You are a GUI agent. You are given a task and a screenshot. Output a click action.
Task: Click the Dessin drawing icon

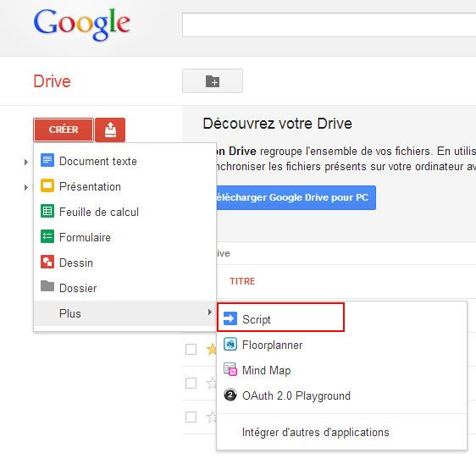(47, 262)
